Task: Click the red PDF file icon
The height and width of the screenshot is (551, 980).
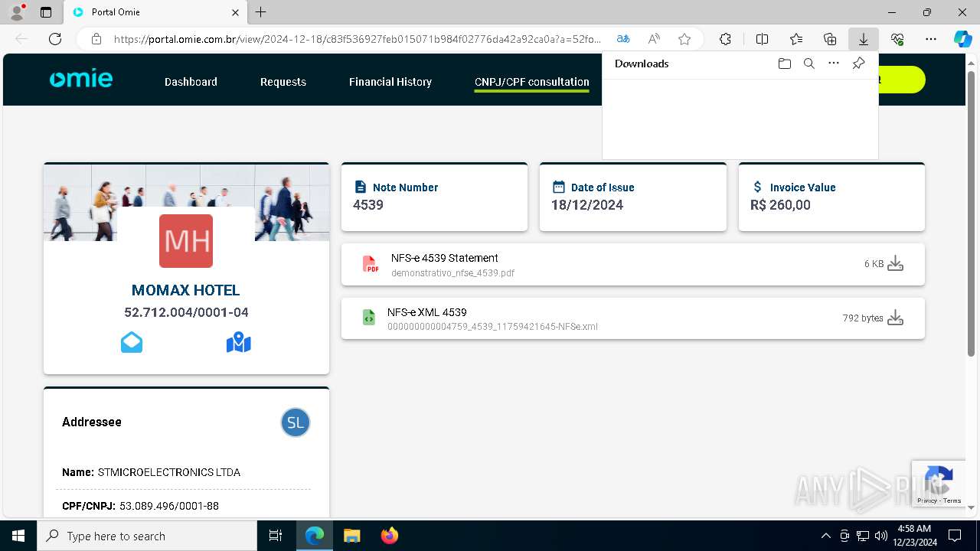Action: [371, 265]
